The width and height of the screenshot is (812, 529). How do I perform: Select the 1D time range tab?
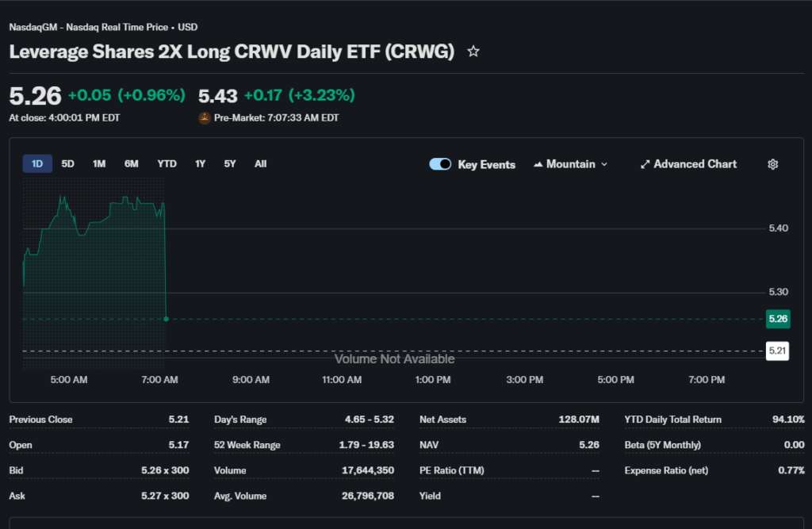coord(37,164)
